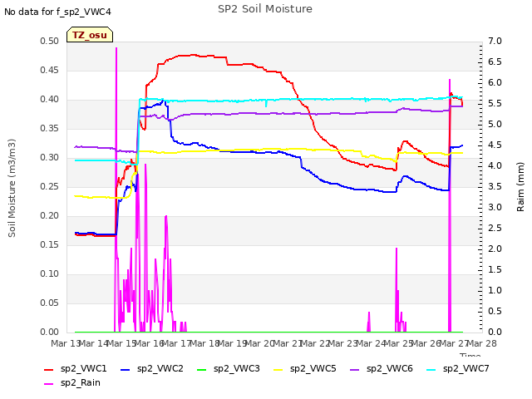The image size is (532, 399).
Task: Click the 0.50 left axis tick label
Action: (x=50, y=41)
